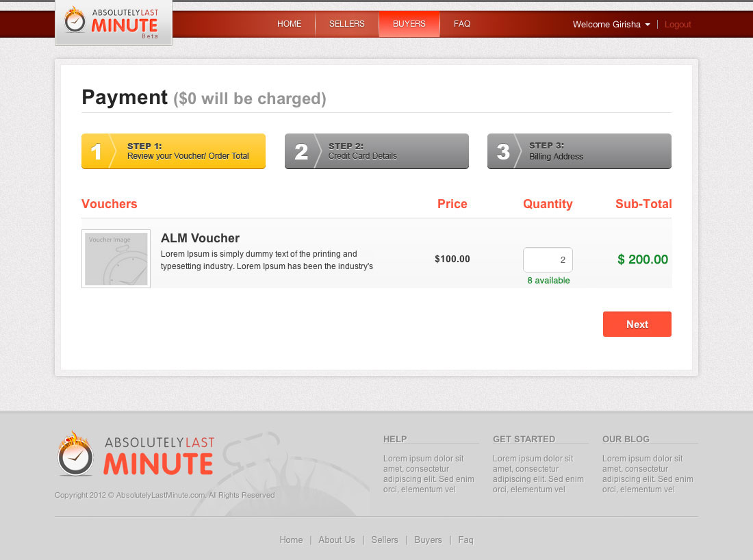This screenshot has height=560, width=753.
Task: Open the About Us footer link
Action: (x=336, y=539)
